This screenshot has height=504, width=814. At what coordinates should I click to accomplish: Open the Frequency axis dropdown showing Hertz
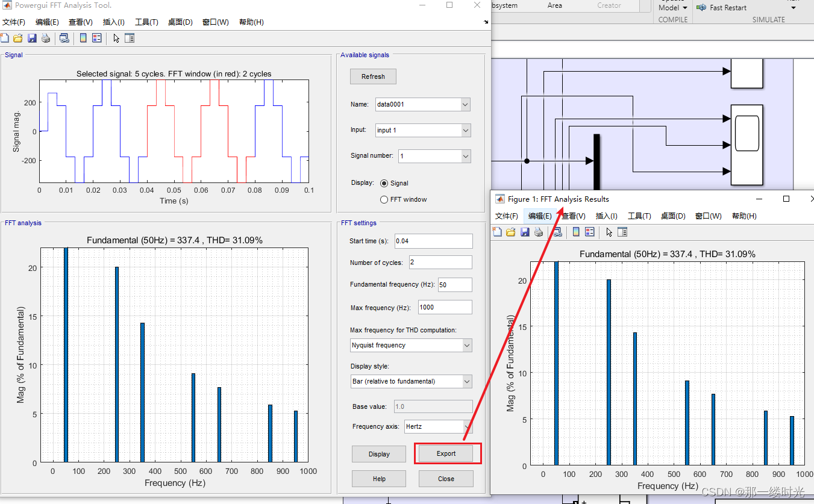coord(438,426)
